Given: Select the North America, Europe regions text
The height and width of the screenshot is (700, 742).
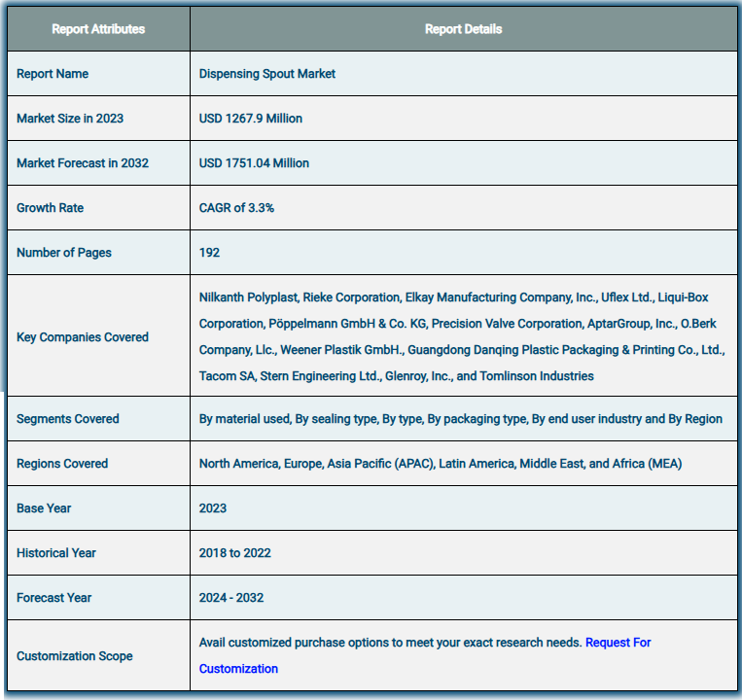Looking at the screenshot, I should point(441,464).
